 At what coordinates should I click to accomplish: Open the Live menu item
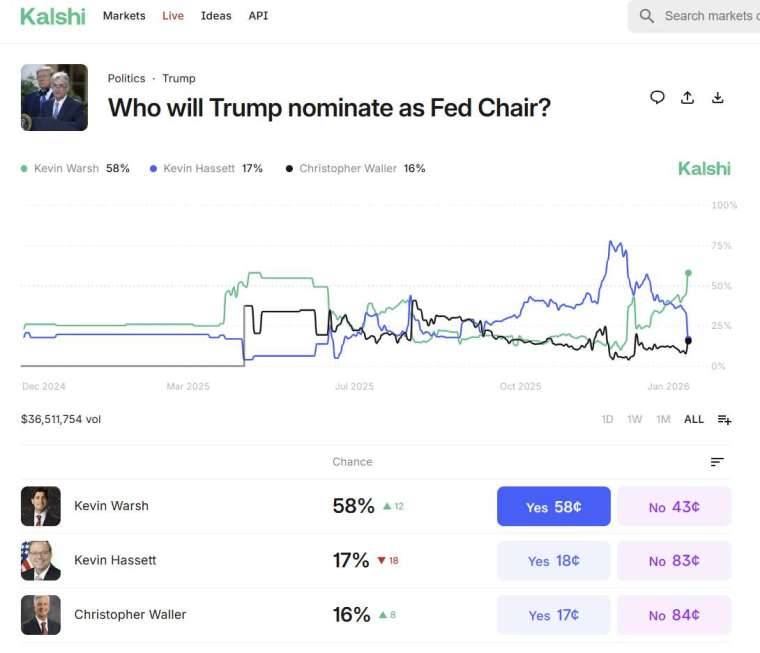click(x=173, y=16)
